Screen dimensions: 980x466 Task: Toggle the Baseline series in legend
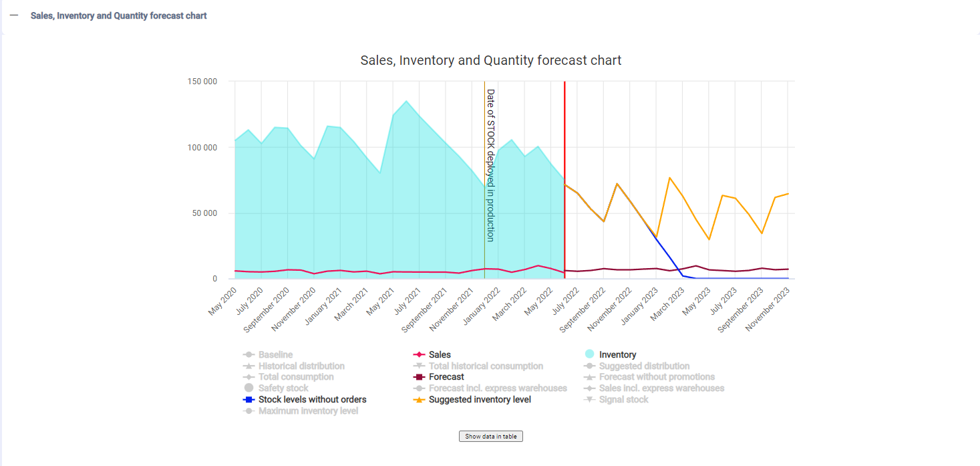coord(275,355)
